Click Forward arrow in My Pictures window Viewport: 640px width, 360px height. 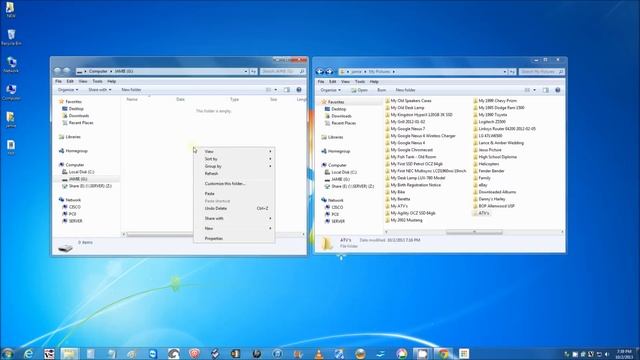[x=329, y=71]
